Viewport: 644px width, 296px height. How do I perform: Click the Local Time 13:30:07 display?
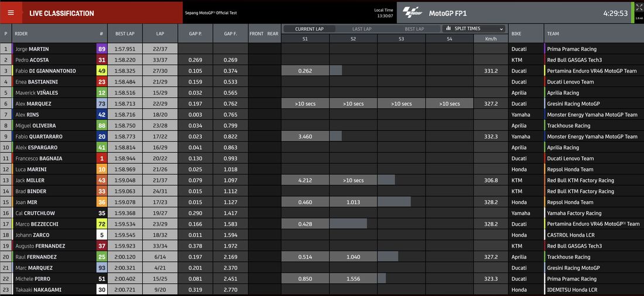tap(383, 13)
